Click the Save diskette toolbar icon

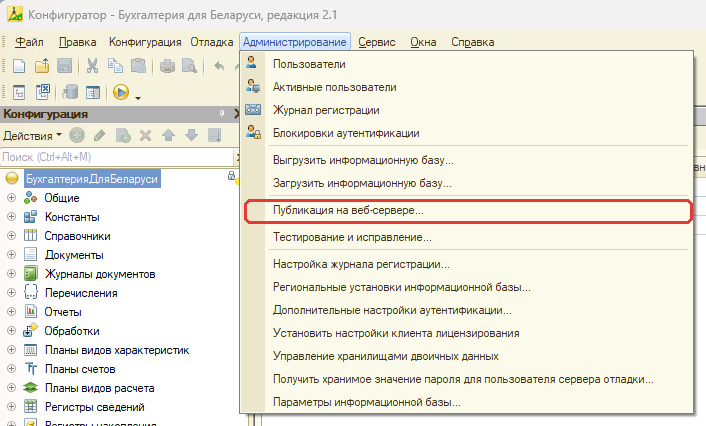point(64,66)
